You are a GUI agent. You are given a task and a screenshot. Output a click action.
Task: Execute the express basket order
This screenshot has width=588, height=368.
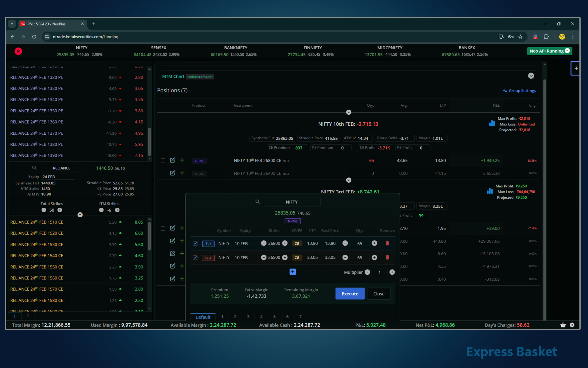tap(350, 294)
